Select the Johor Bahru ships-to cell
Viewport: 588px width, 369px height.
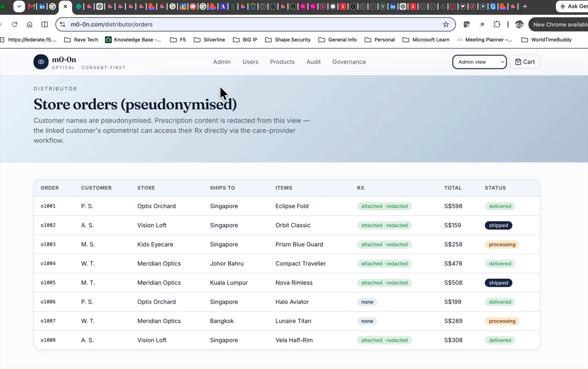(227, 263)
